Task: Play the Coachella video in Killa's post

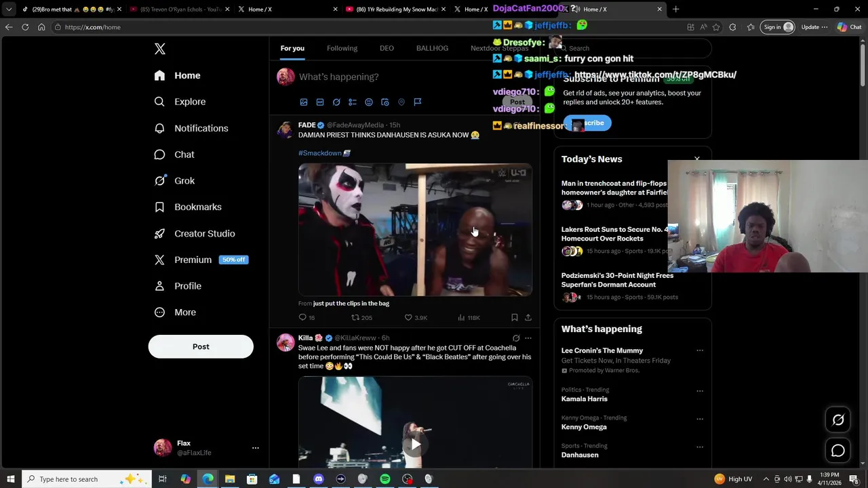Action: (415, 445)
